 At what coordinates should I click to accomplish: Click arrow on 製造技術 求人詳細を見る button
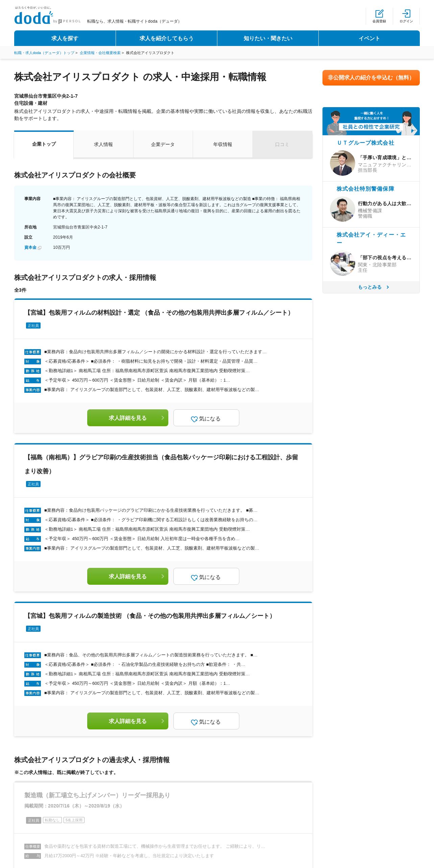(163, 721)
